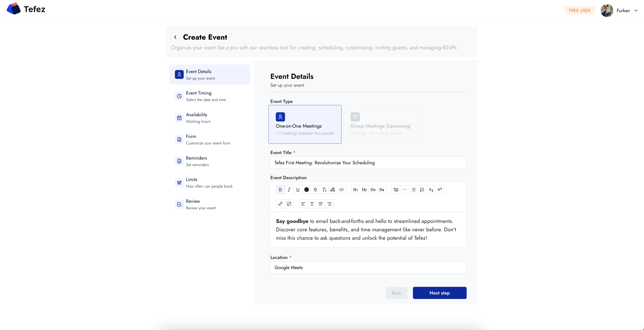
Task: Apply italic formatting
Action: point(289,190)
